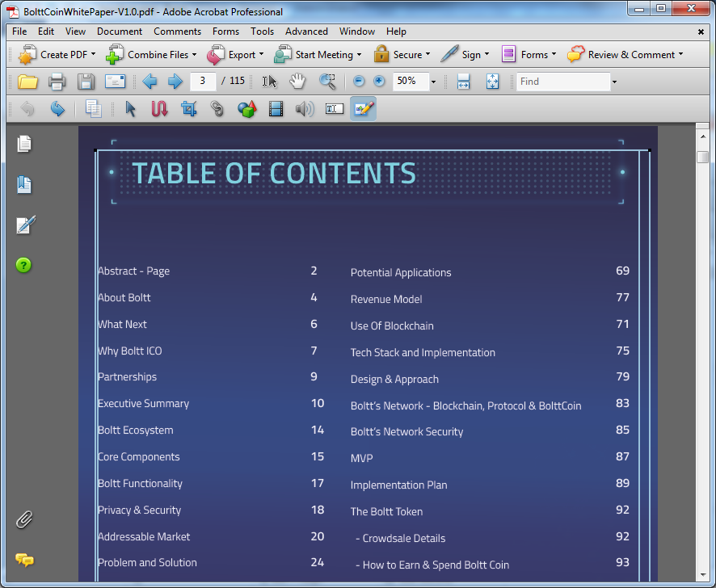The image size is (716, 588).
Task: Click the 'Revenue Model' contents entry
Action: (386, 300)
